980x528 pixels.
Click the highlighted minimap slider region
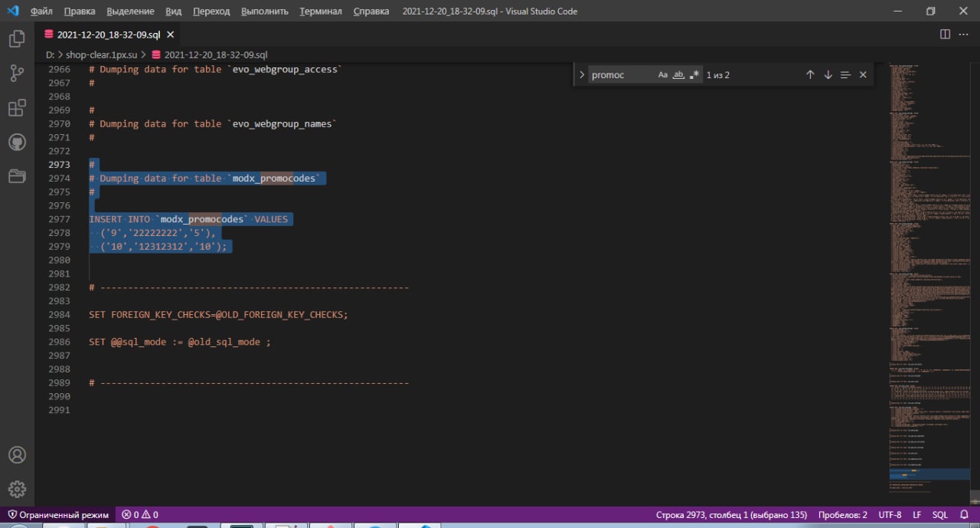[929, 474]
